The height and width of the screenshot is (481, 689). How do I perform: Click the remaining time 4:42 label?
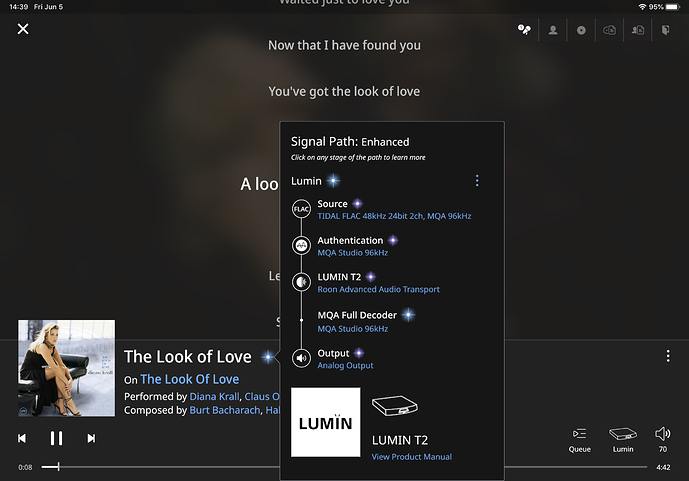[663, 467]
